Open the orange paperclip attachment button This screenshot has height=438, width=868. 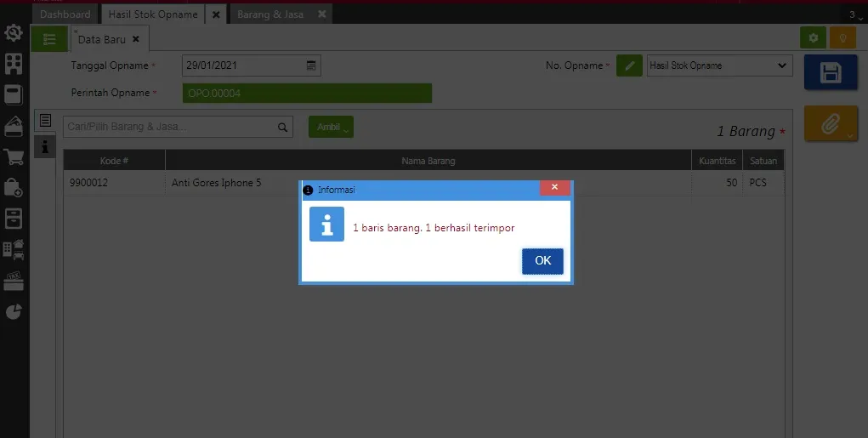(831, 123)
